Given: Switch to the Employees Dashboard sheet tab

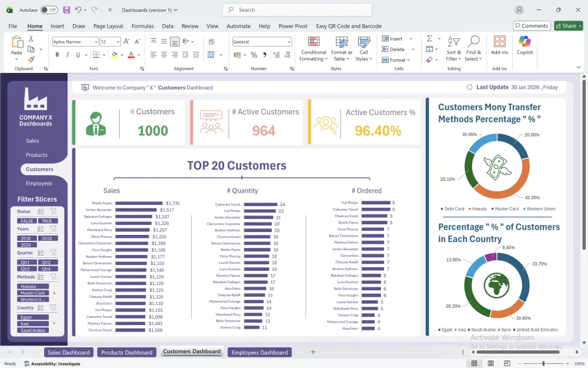Looking at the screenshot, I should (259, 352).
